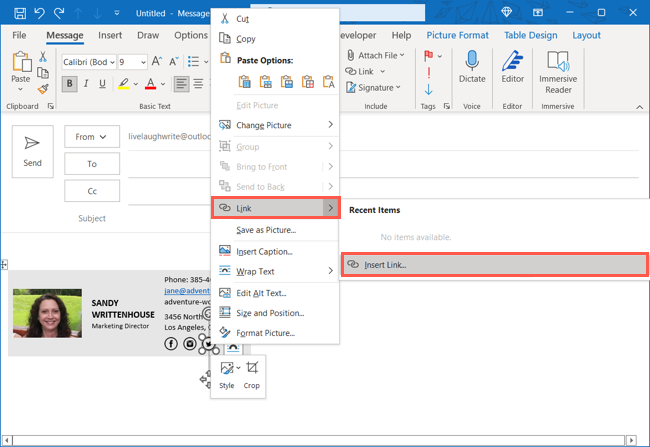The width and height of the screenshot is (650, 447).
Task: Toggle Italic formatting
Action: (87, 84)
